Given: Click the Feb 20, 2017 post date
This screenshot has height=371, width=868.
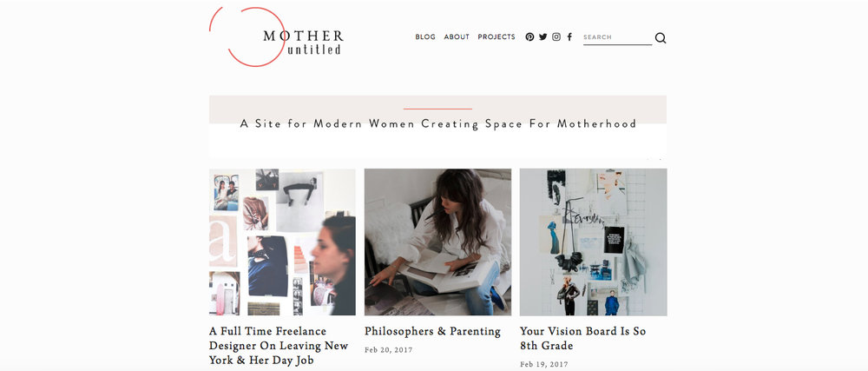Looking at the screenshot, I should (x=388, y=350).
